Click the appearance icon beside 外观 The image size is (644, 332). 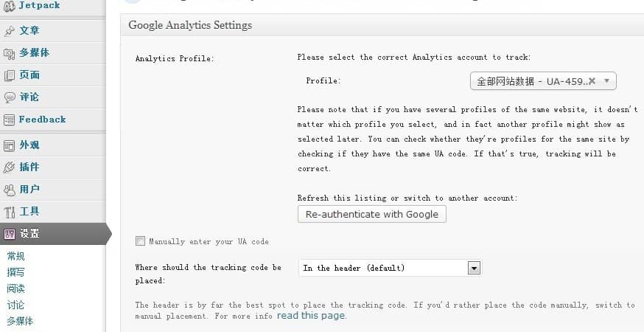point(10,145)
